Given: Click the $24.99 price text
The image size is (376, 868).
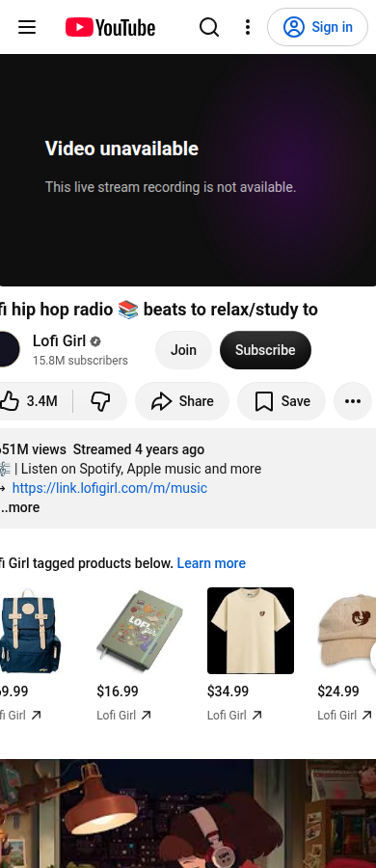Looking at the screenshot, I should 338,692.
